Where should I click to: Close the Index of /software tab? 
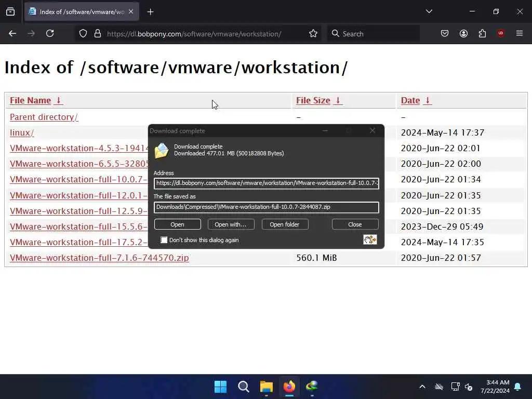[x=131, y=12]
